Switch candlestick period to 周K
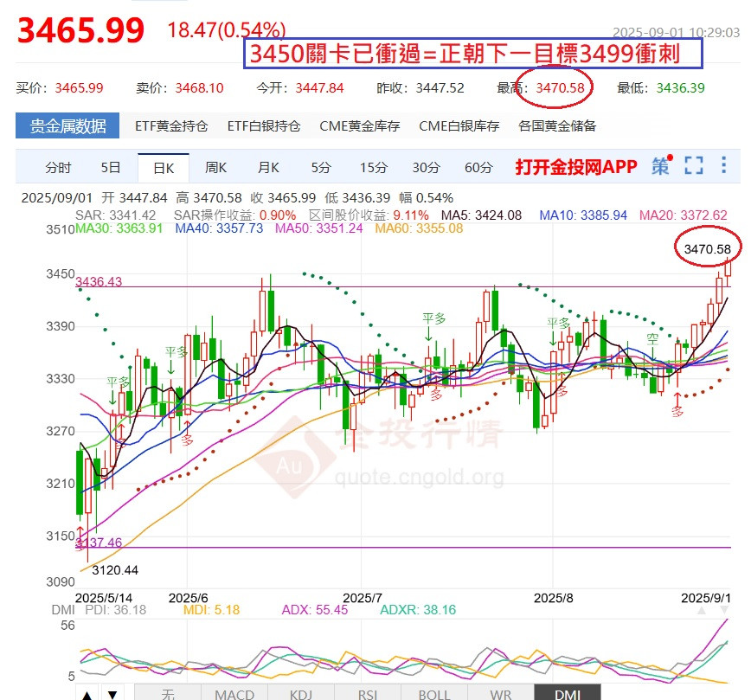Viewport: 751px width, 700px height. (x=216, y=167)
